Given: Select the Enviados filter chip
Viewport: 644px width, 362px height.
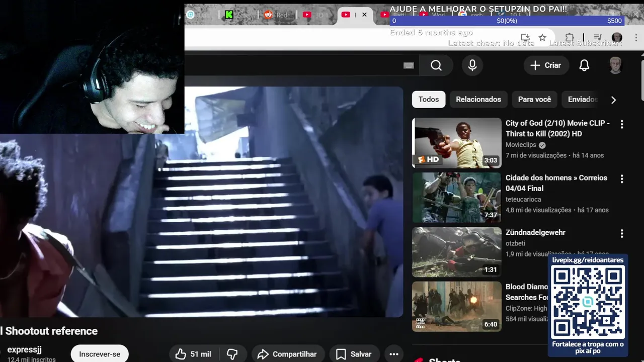Looking at the screenshot, I should tap(583, 100).
